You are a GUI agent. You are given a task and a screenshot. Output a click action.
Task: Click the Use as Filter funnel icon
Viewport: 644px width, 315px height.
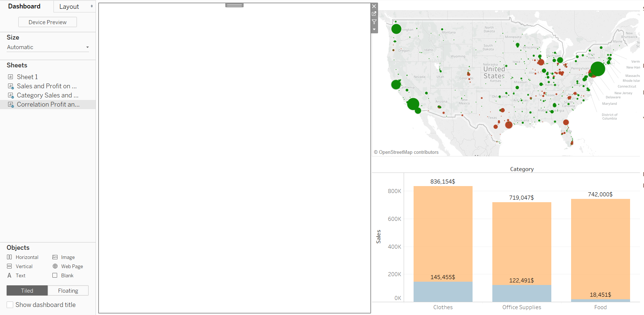click(374, 22)
